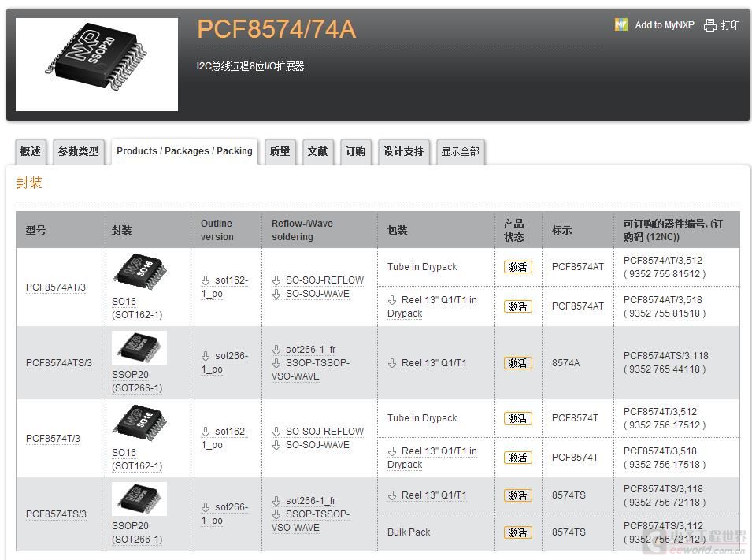The height and width of the screenshot is (560, 752).
Task: Click Tube in Drypack for PCF8574T/3
Action: (x=422, y=418)
